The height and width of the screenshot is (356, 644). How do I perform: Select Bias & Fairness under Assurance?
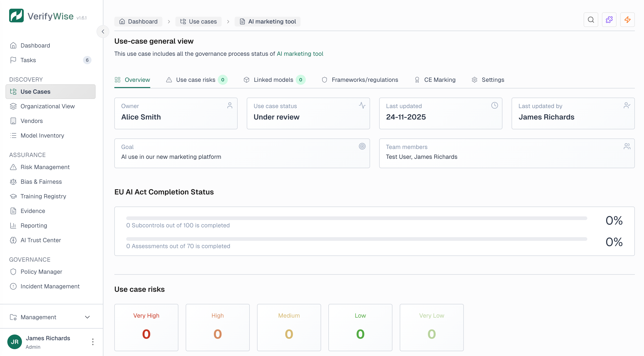(41, 182)
